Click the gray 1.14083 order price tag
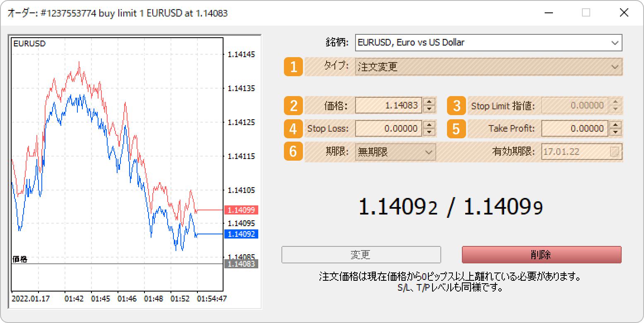644x323 pixels. (241, 264)
